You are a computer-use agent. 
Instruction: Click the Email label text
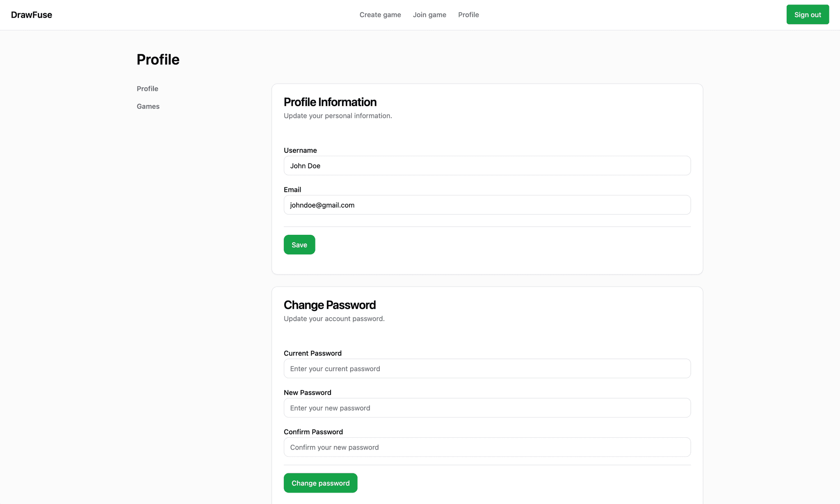point(292,190)
